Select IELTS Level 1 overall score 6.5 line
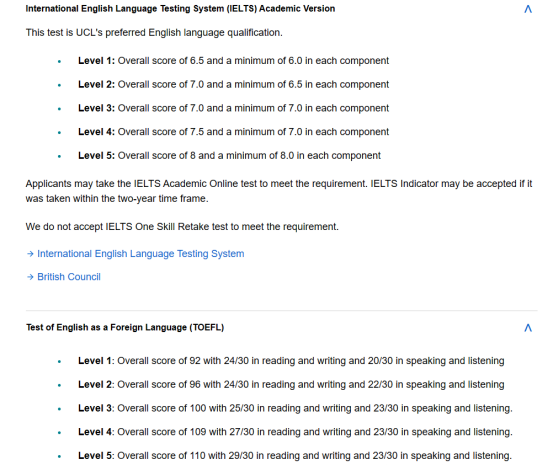 (234, 61)
